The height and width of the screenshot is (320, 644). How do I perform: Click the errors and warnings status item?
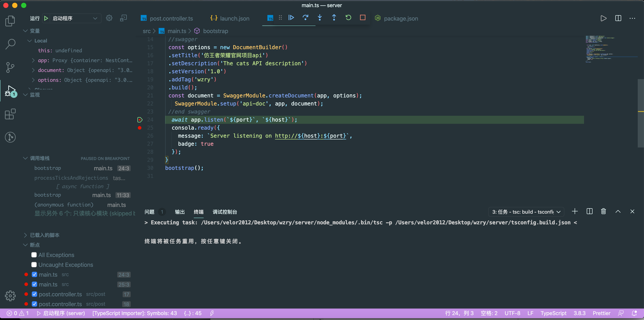[17, 313]
